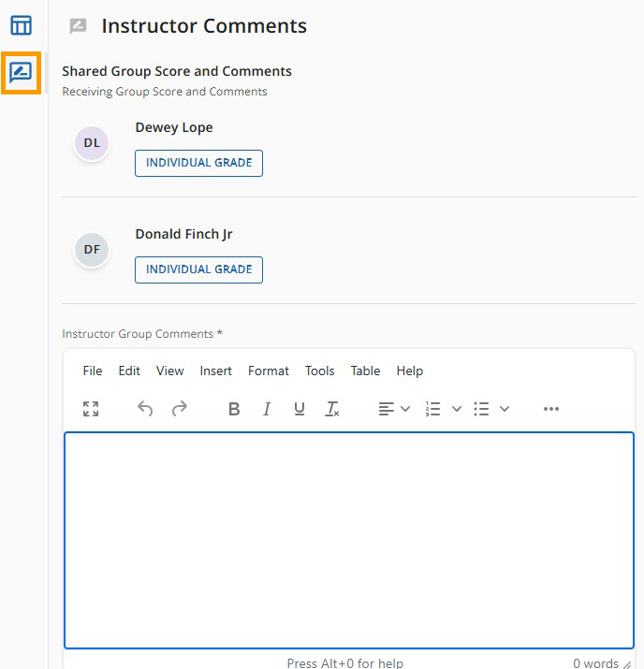Click Individual Grade for Dewey Lope
The height and width of the screenshot is (669, 644).
click(x=198, y=163)
